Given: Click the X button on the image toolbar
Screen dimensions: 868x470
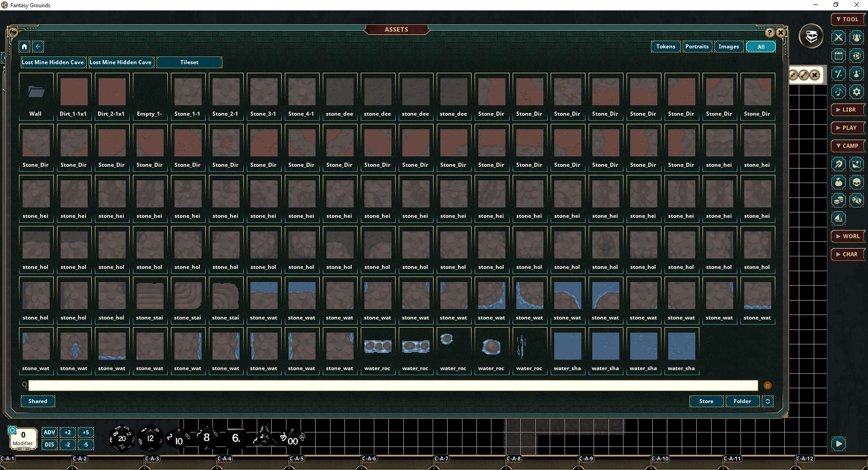Looking at the screenshot, I should [x=815, y=75].
